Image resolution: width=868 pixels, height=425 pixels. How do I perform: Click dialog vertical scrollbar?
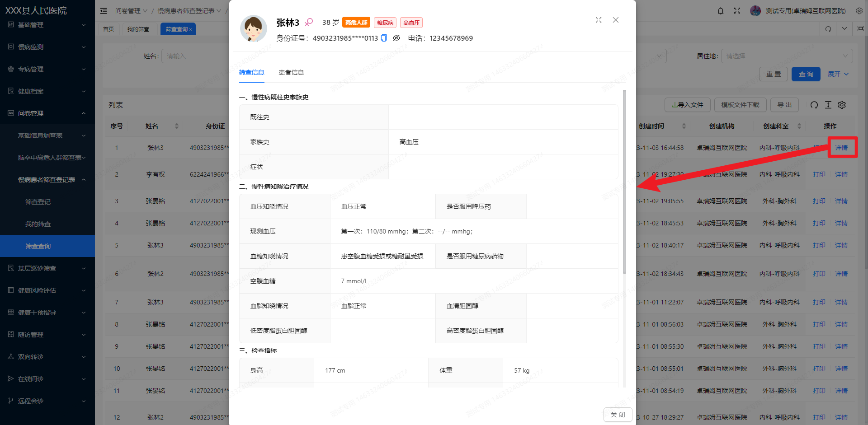(624, 182)
